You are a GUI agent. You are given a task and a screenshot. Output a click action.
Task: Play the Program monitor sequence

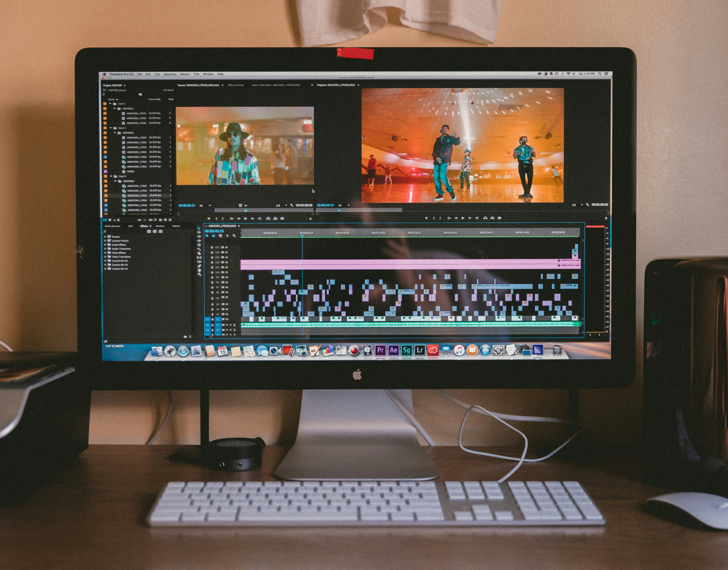(x=463, y=218)
